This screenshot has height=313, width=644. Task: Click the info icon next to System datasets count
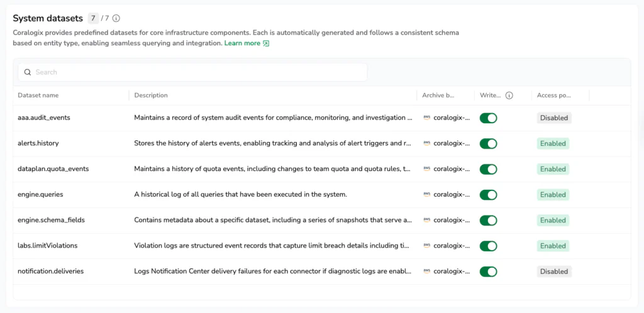[x=116, y=19]
